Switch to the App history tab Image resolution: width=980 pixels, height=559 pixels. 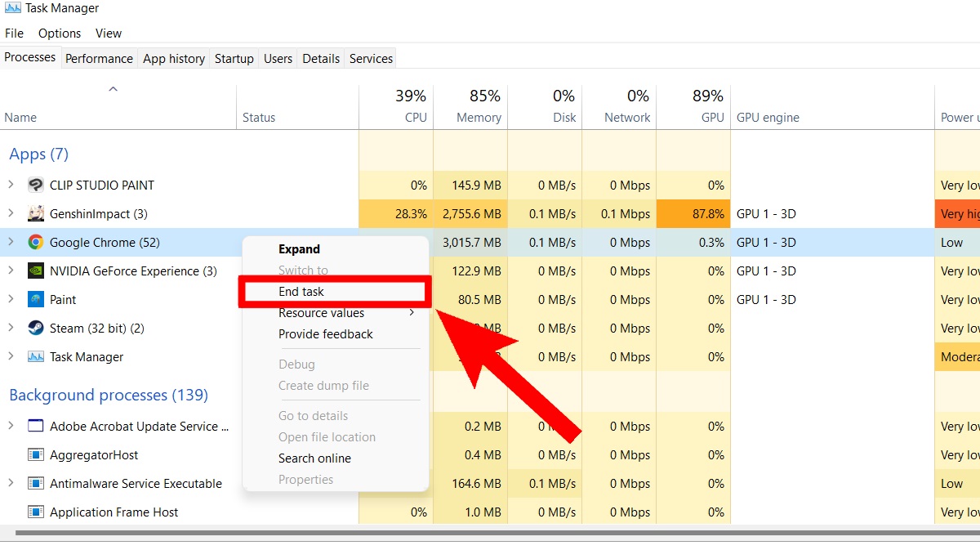pos(174,59)
